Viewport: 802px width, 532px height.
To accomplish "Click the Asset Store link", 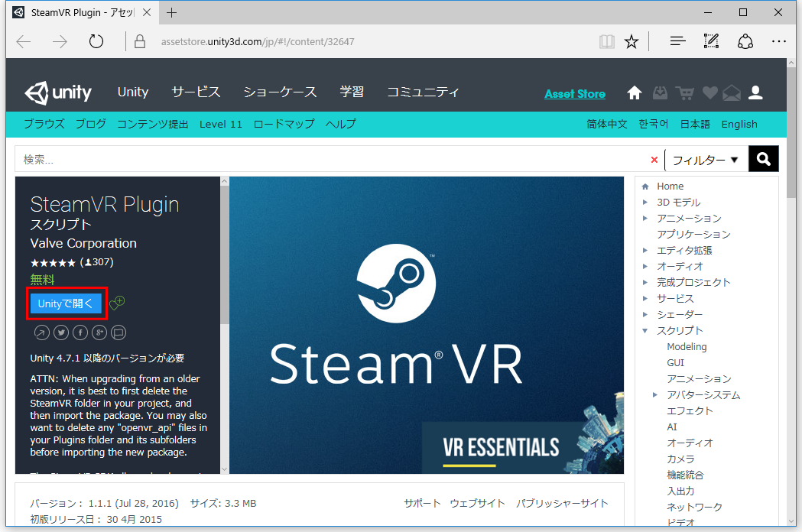I will click(x=575, y=93).
